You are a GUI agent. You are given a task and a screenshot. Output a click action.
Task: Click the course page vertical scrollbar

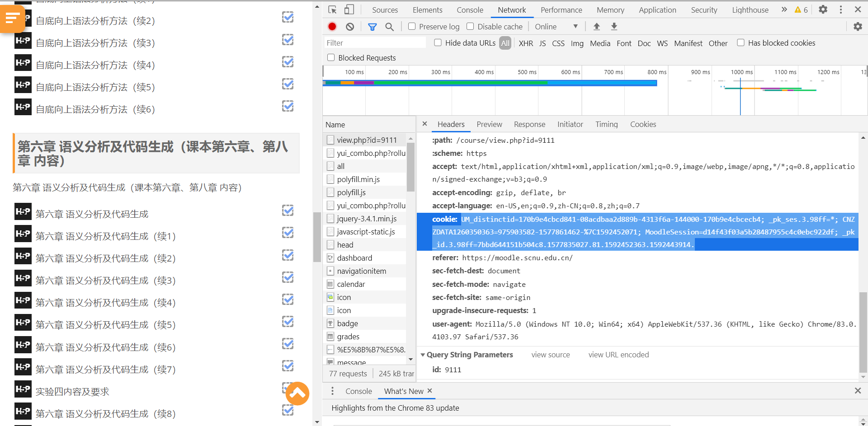coord(317,237)
